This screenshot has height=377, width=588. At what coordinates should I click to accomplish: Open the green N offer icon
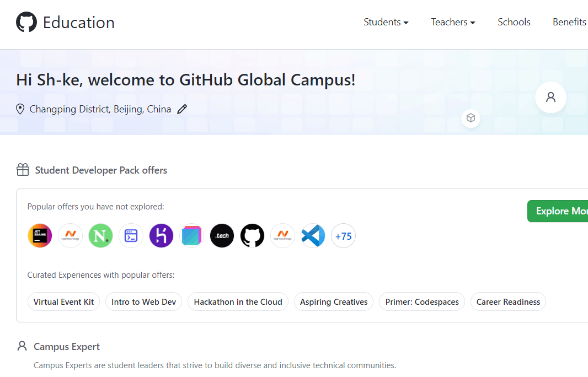[x=100, y=236]
